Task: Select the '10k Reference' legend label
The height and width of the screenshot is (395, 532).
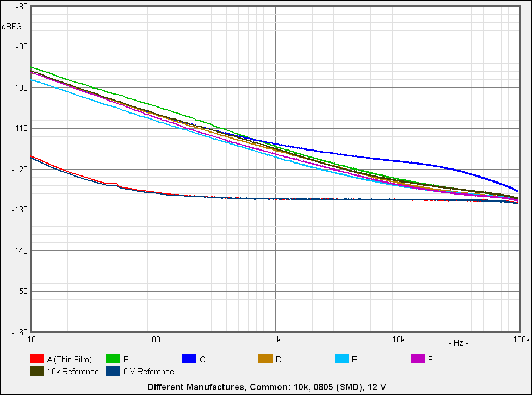Action: point(73,372)
